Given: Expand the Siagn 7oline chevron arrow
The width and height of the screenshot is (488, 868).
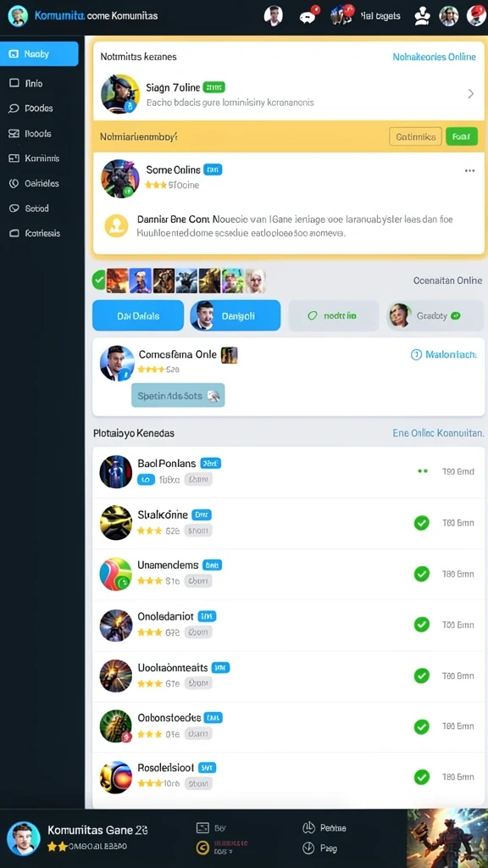Looking at the screenshot, I should coord(471,93).
